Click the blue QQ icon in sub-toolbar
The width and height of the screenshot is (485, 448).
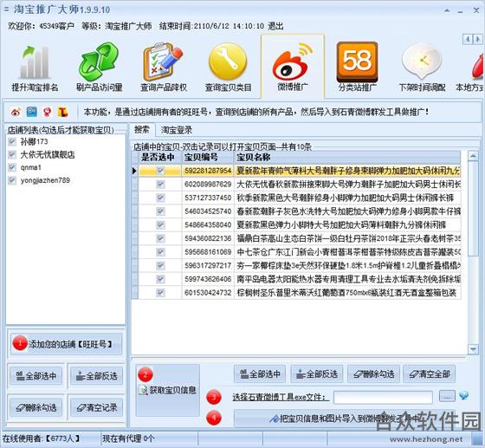coord(31,112)
